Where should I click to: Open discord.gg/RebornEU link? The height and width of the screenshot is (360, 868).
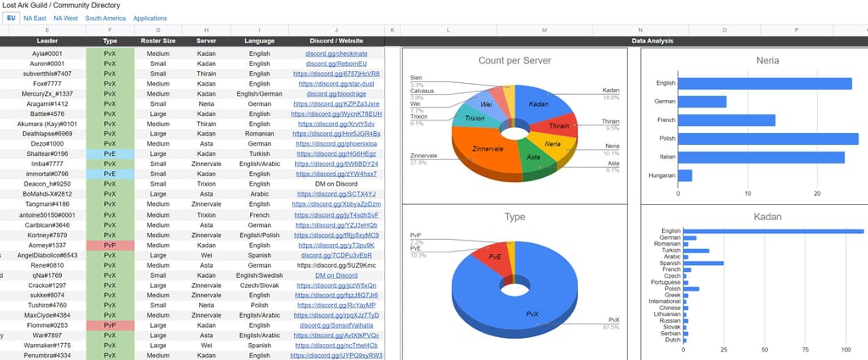click(336, 64)
